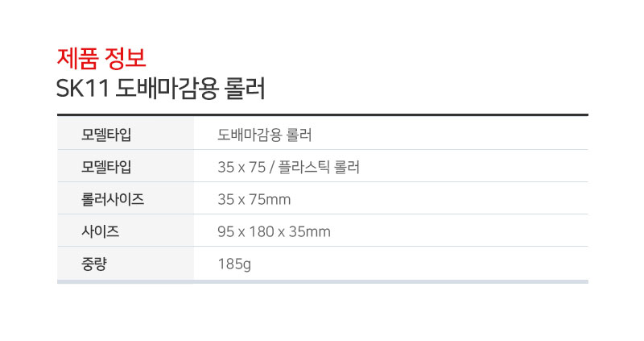Click 도배마감용 in the product title

point(167,89)
